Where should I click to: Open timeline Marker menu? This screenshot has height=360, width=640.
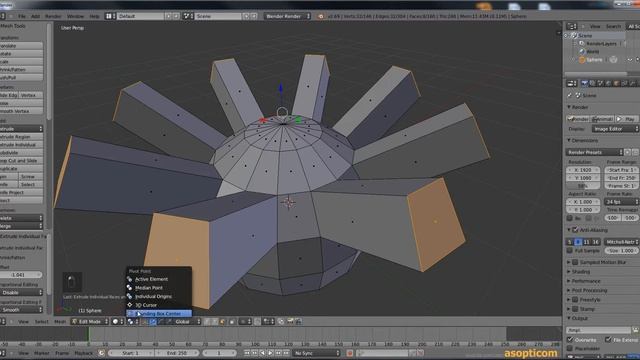pos(42,353)
